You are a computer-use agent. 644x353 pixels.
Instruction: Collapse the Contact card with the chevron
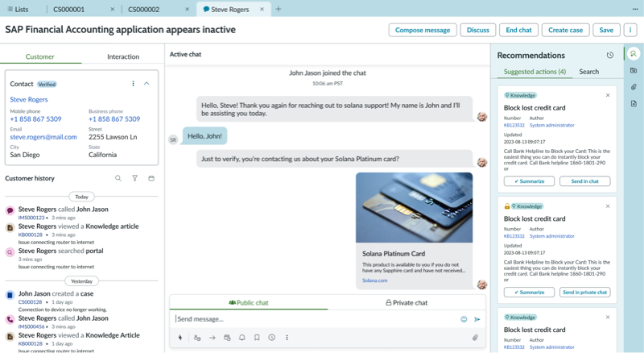[x=147, y=84]
